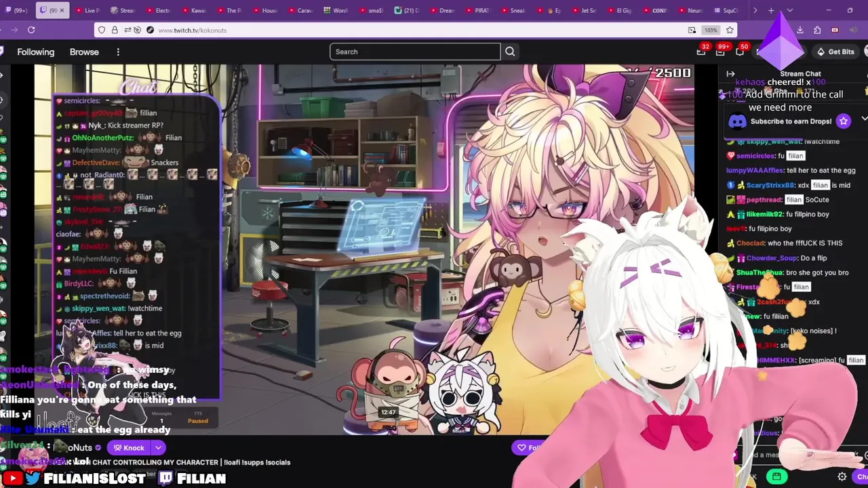Expand the drops banner chevron
The image size is (868, 488).
click(864, 119)
